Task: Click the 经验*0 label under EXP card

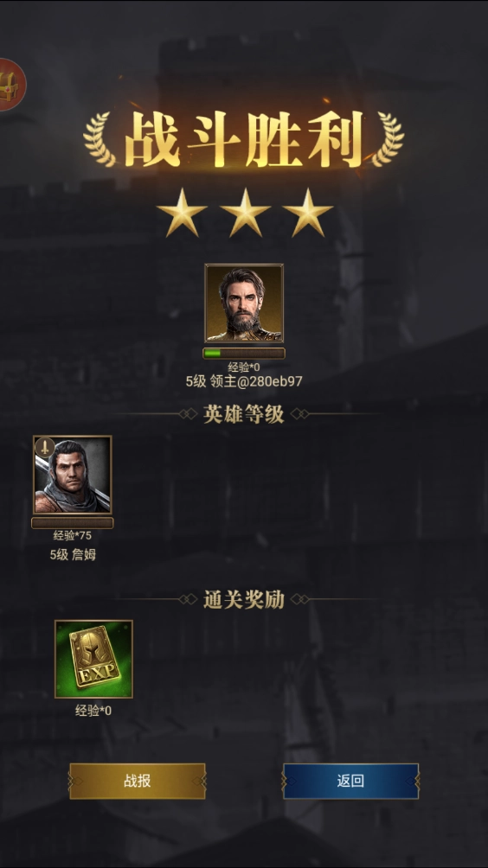Action: [x=93, y=711]
